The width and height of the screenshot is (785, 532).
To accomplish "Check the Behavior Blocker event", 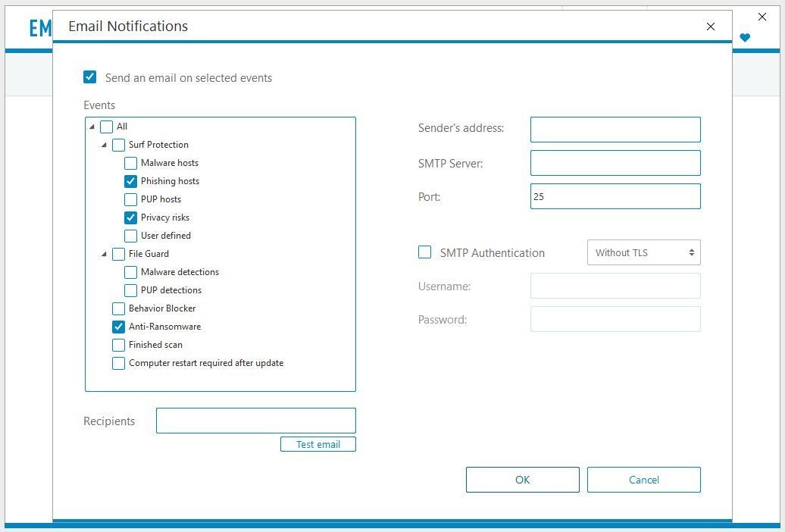I will point(119,308).
